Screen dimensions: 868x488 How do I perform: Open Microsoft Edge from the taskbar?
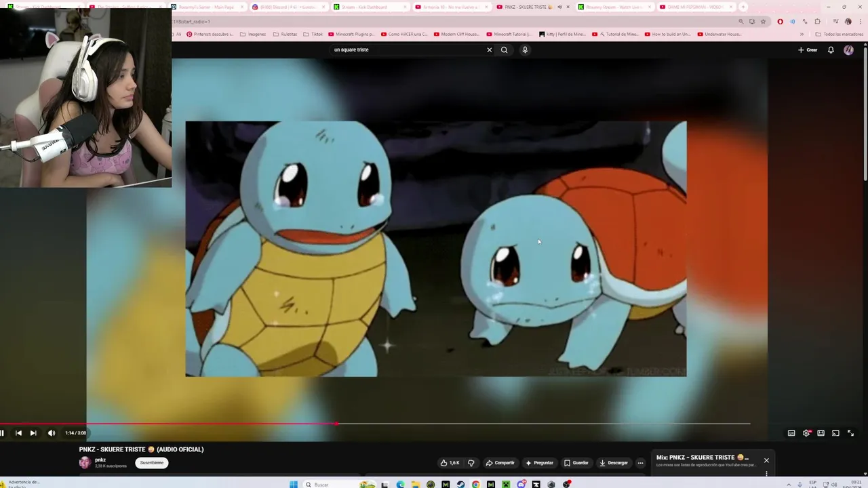[401, 485]
